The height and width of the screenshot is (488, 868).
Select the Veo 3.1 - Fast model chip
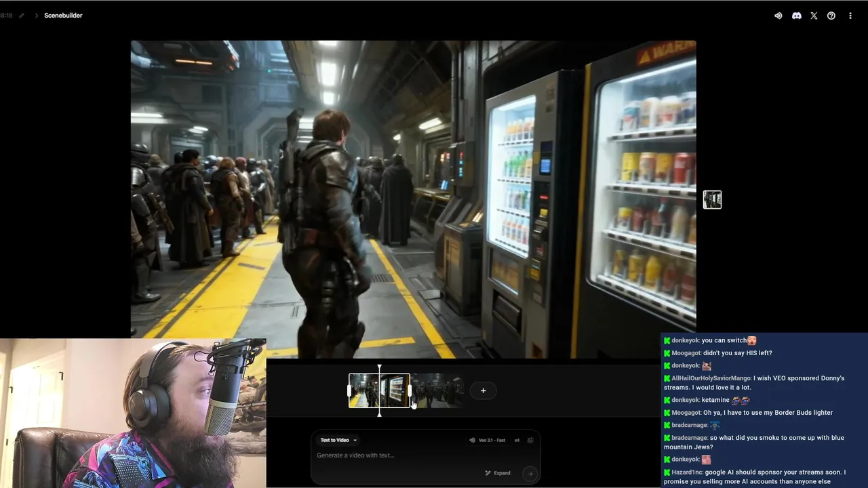487,440
